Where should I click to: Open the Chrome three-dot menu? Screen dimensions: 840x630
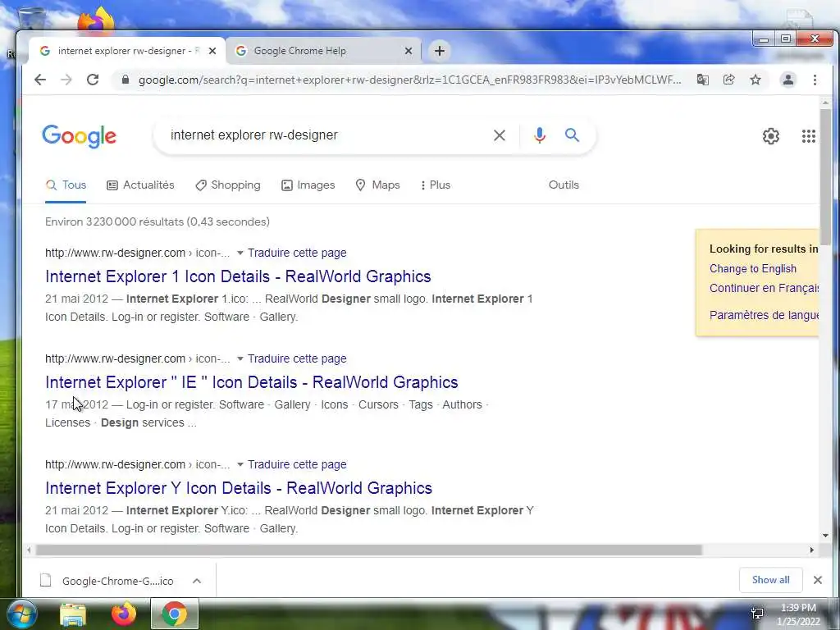click(x=815, y=80)
